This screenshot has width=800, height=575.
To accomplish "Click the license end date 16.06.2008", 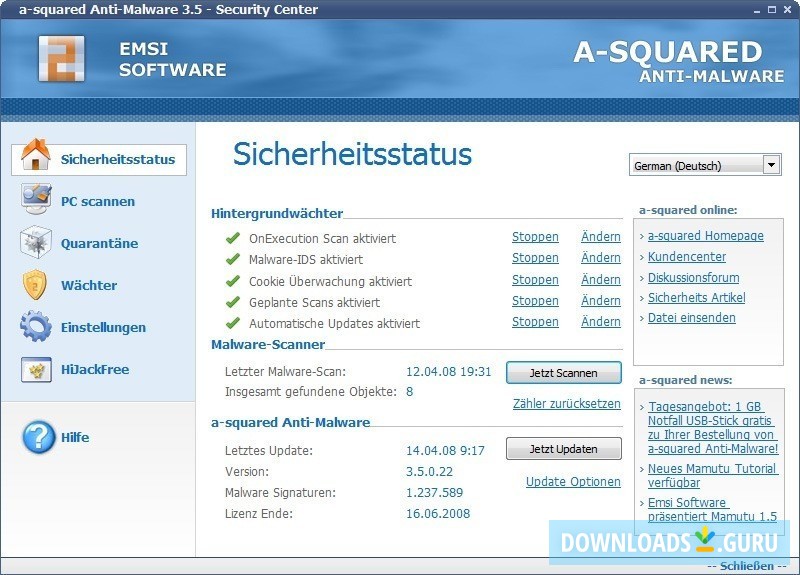I will click(438, 513).
